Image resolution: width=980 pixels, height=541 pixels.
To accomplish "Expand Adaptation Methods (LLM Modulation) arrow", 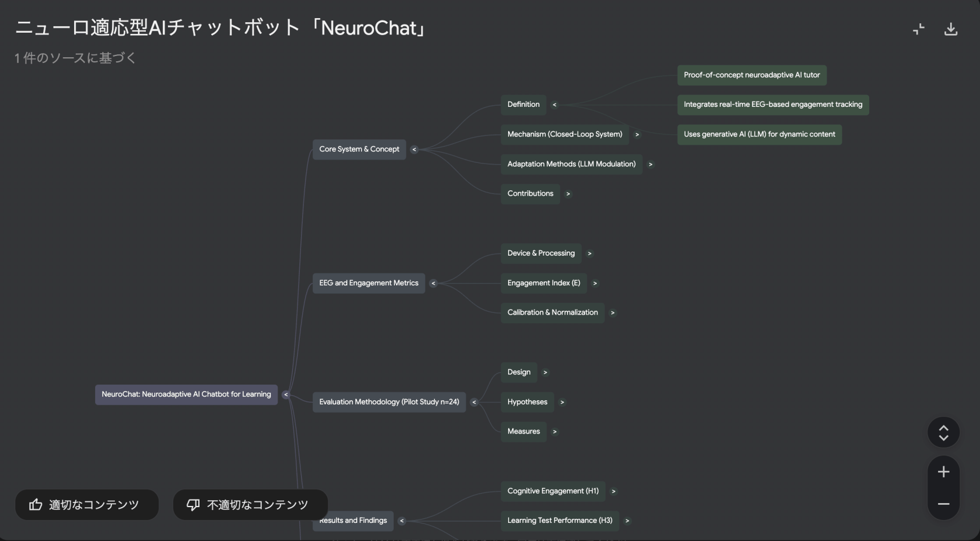I will pos(650,165).
